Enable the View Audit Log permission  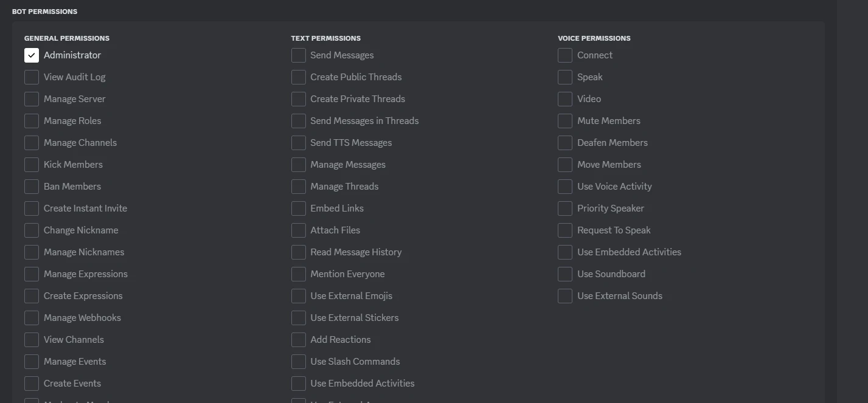[32, 77]
